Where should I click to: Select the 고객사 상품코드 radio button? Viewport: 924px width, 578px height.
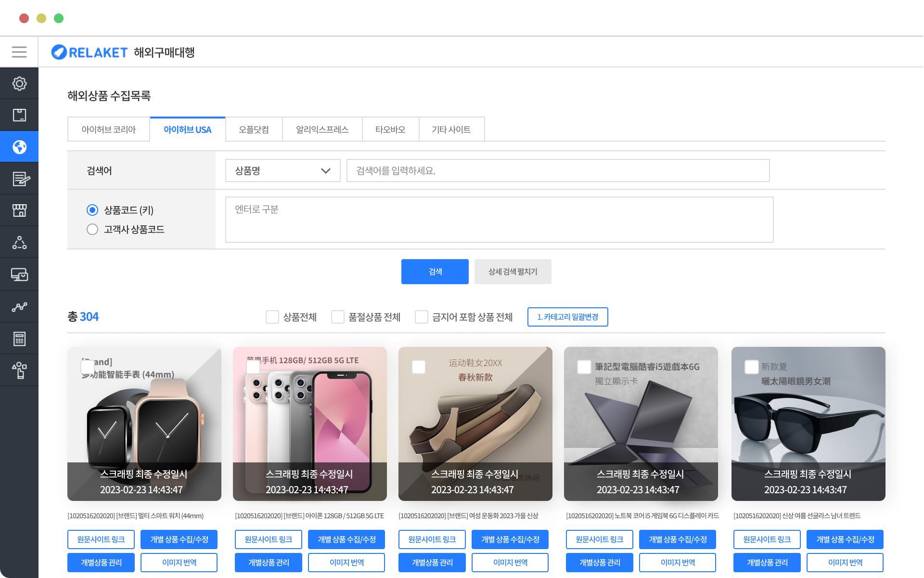(92, 229)
